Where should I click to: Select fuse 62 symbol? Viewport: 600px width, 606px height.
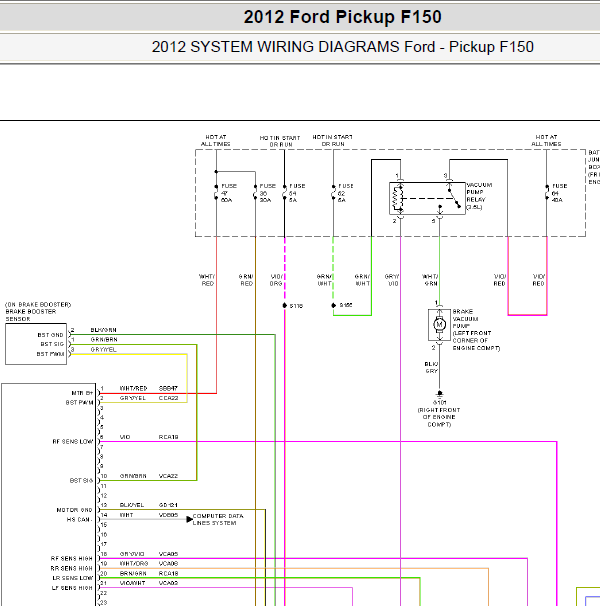click(x=333, y=191)
